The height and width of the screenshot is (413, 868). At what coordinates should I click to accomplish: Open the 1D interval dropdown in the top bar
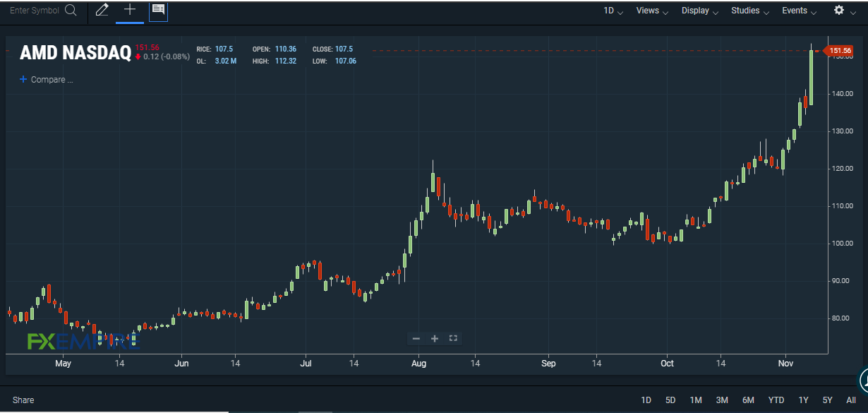pyautogui.click(x=613, y=11)
